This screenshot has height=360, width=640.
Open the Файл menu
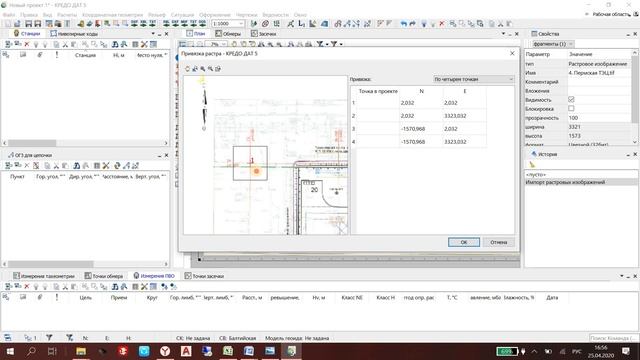pos(9,15)
